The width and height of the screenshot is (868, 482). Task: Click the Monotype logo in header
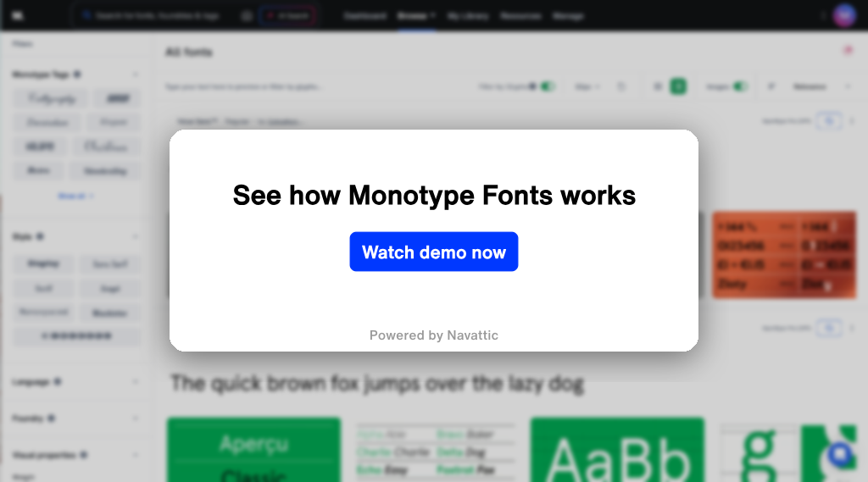(x=18, y=15)
